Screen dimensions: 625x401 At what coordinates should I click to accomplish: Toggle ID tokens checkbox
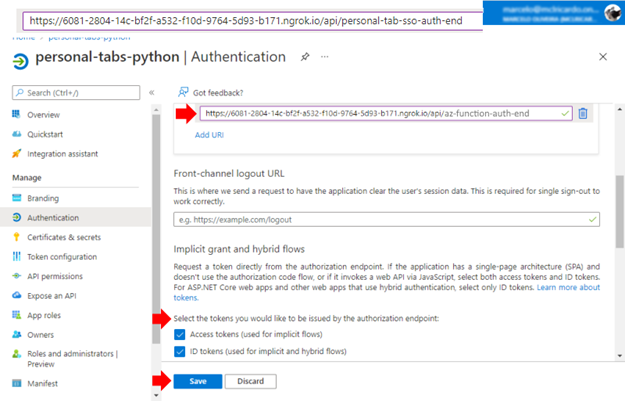pos(180,352)
